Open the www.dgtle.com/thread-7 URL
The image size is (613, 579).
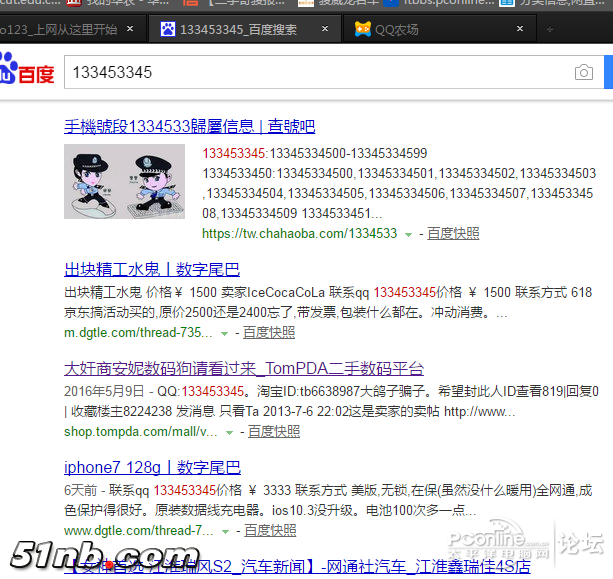tap(138, 531)
